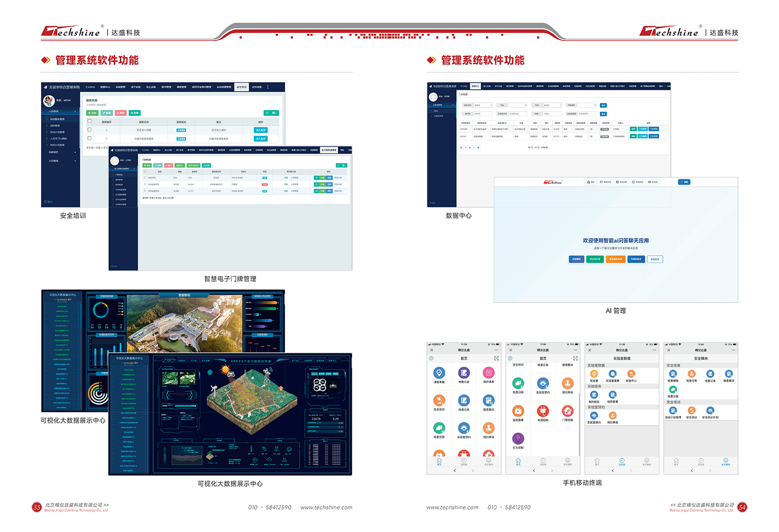Open 知识问答 tab in the AI page

point(621,182)
